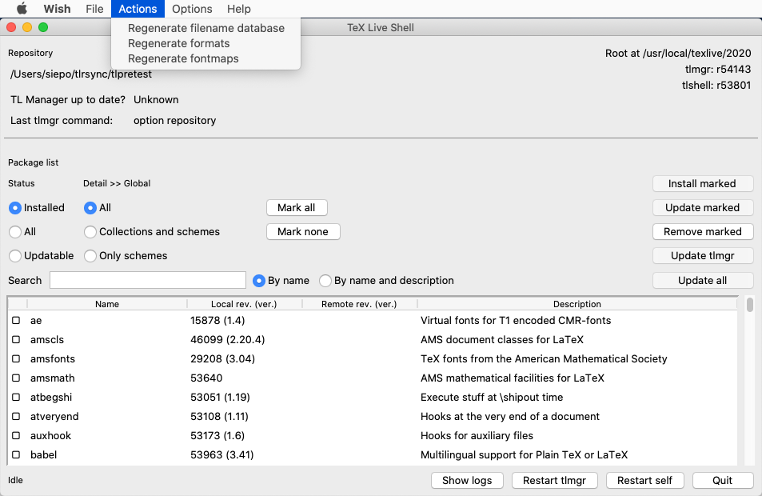This screenshot has width=762, height=496.
Task: Click Regenerate formats menu entry
Action: pos(179,43)
